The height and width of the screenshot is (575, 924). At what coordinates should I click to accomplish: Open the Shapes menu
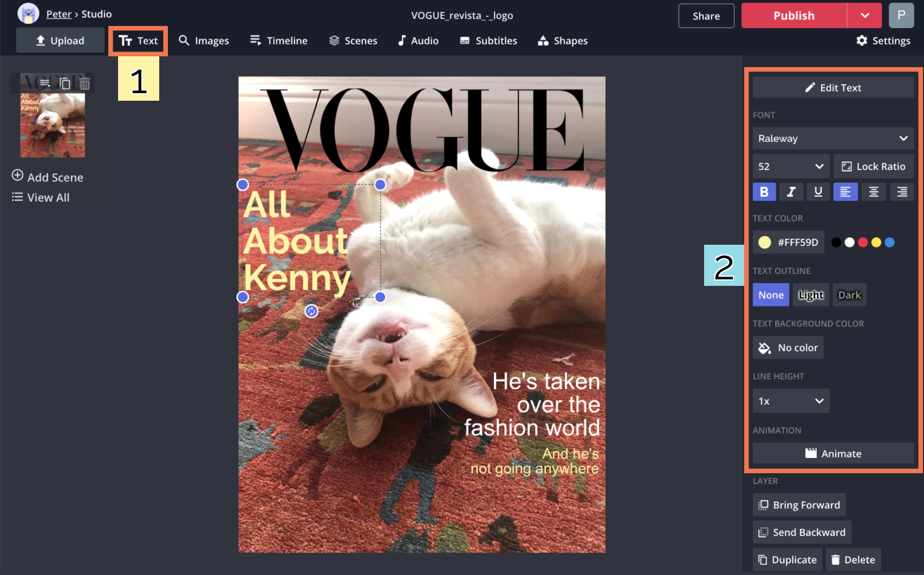pos(563,41)
